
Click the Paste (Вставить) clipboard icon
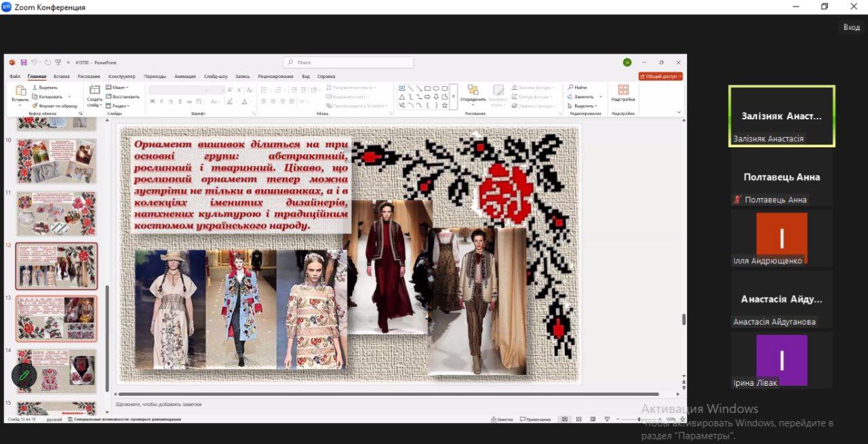pos(20,92)
